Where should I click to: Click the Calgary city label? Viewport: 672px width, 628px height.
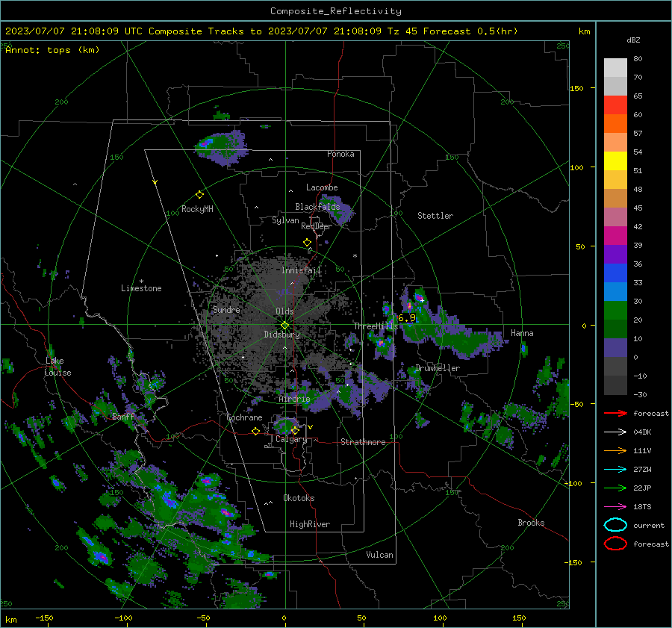pyautogui.click(x=291, y=439)
